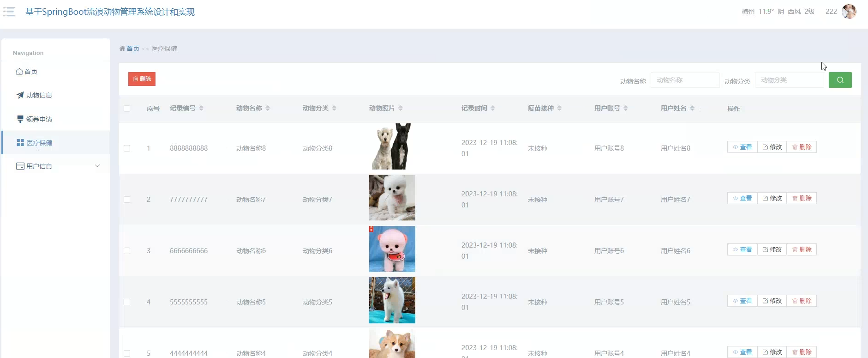Check the row 6666666666 checkbox

pyautogui.click(x=127, y=251)
